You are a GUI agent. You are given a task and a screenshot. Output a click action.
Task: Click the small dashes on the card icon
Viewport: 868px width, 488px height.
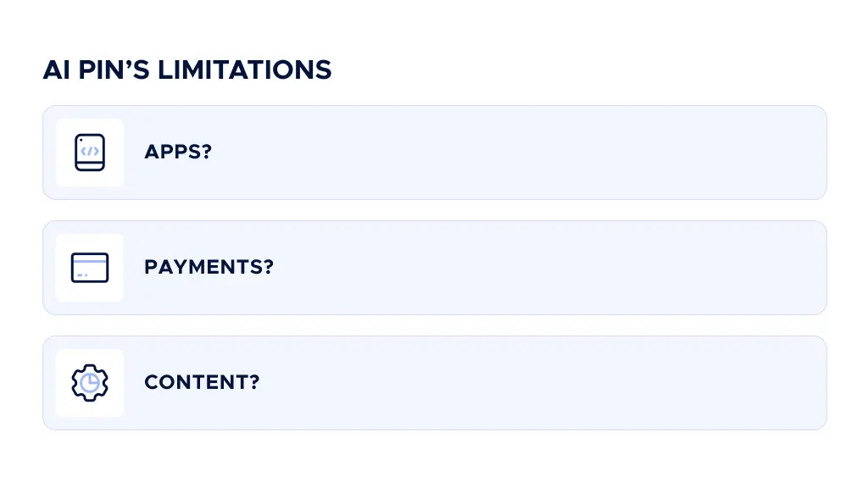81,275
